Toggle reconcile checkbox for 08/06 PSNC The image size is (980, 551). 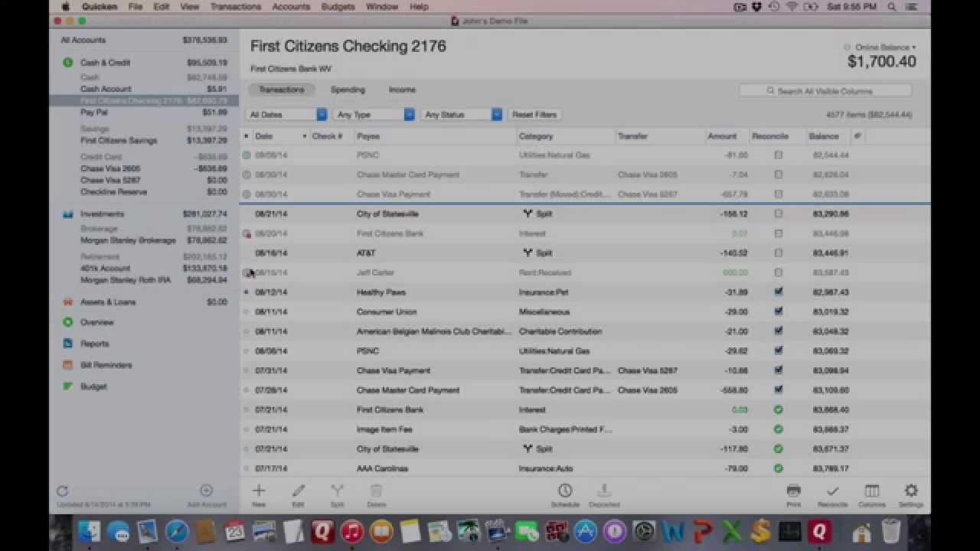779,350
